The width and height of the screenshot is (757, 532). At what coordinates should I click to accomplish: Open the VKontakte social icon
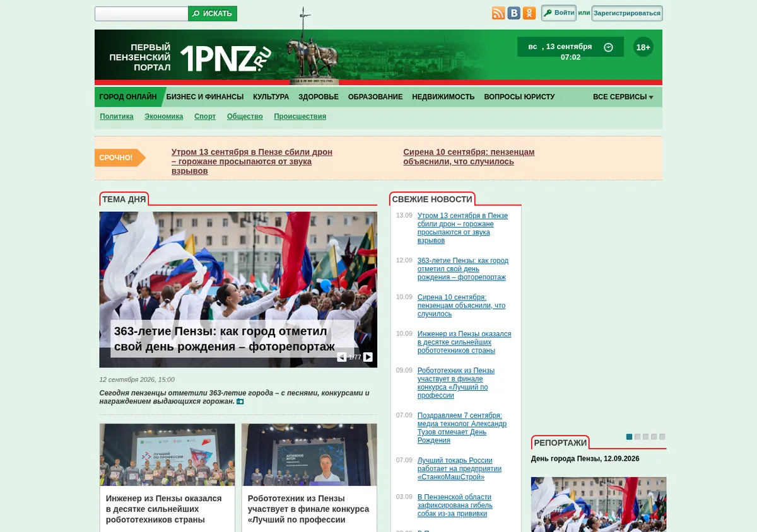pyautogui.click(x=514, y=13)
